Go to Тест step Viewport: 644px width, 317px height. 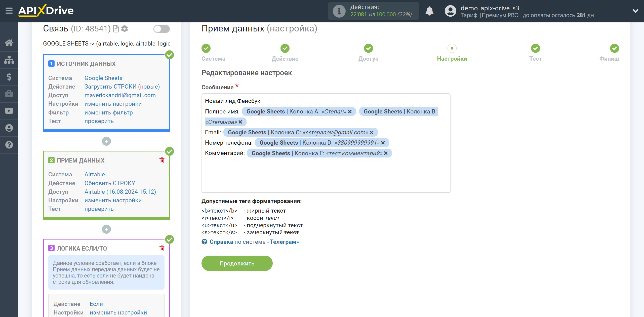pos(536,48)
